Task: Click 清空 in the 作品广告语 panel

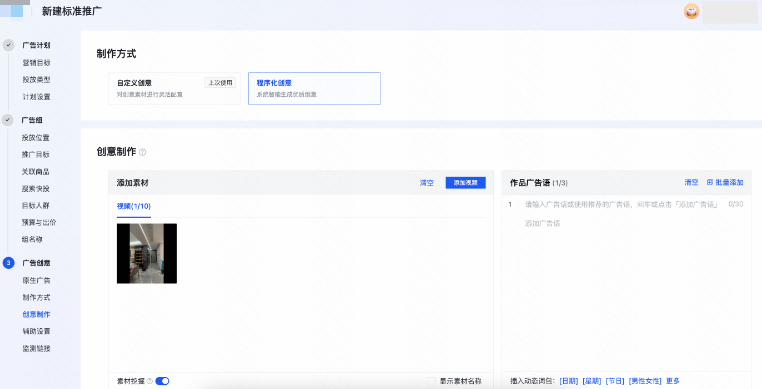Action: [692, 182]
